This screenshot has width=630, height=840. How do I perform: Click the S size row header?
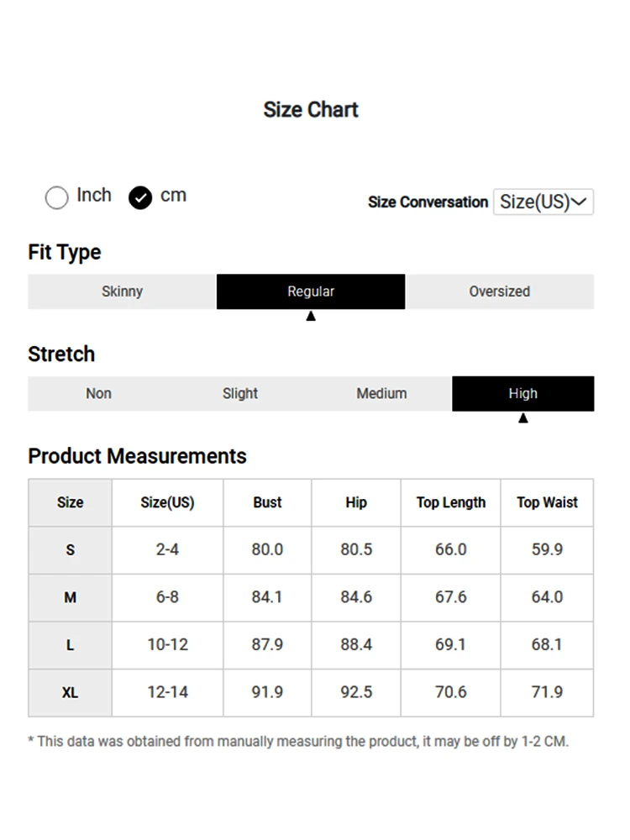(71, 550)
